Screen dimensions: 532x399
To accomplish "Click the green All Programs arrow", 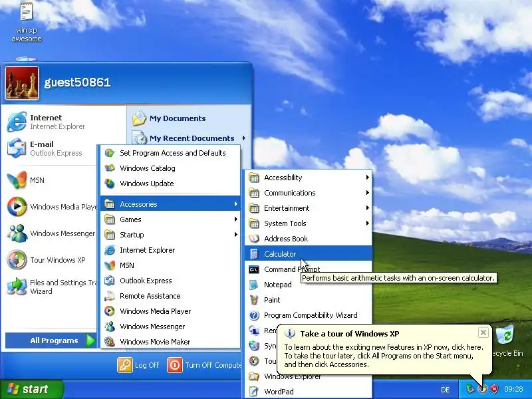I will (90, 340).
